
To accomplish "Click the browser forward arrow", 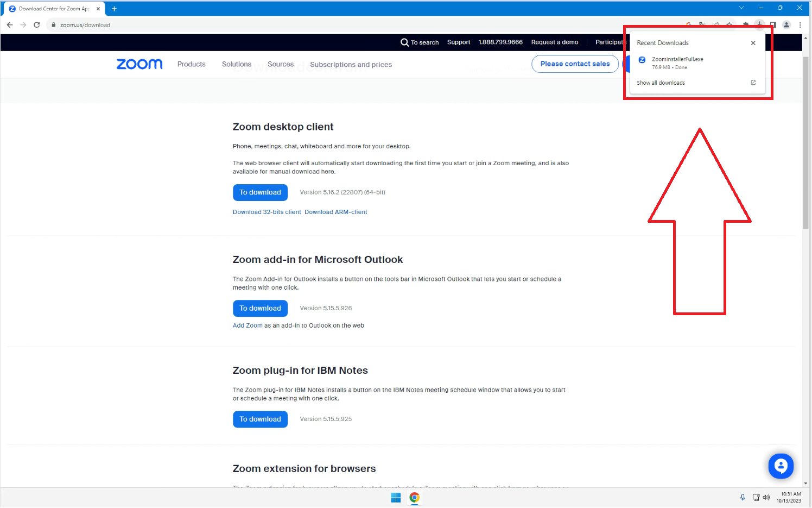I will click(23, 25).
